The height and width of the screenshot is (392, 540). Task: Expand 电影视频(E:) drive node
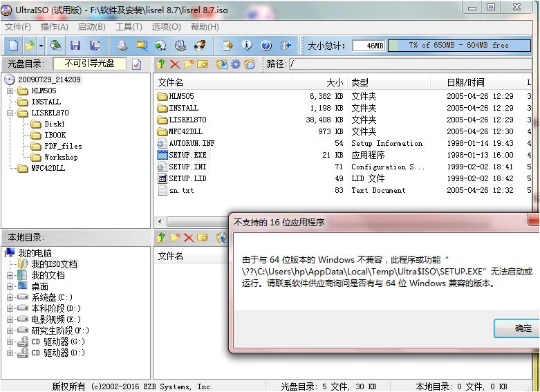pyautogui.click(x=10, y=319)
